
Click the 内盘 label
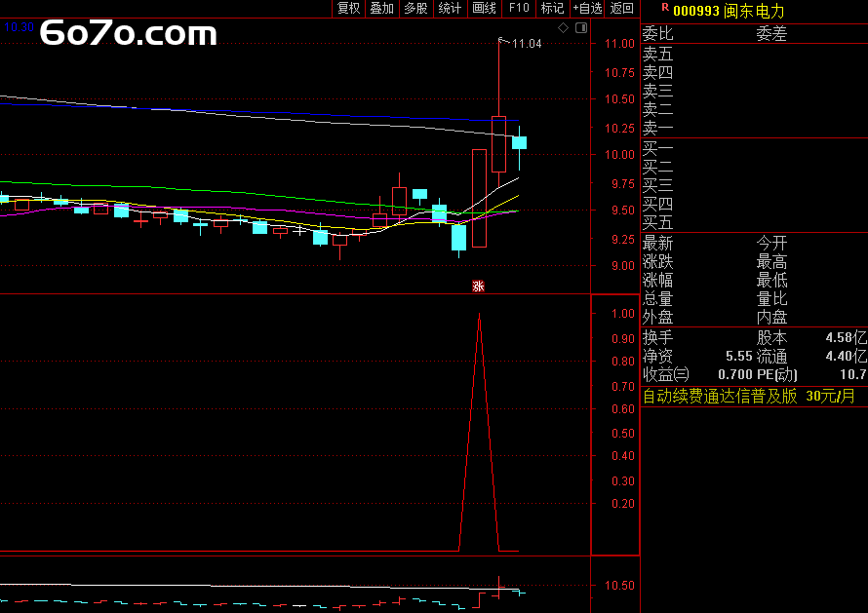[x=771, y=317]
